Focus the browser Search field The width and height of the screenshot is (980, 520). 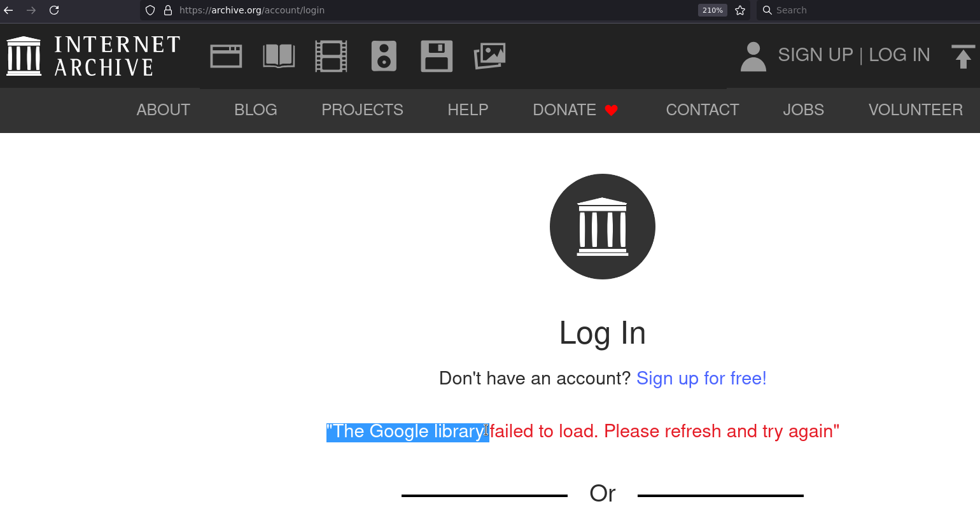868,10
